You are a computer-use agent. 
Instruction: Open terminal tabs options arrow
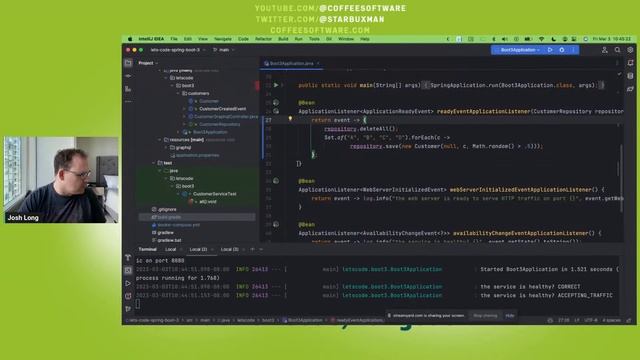(x=261, y=249)
